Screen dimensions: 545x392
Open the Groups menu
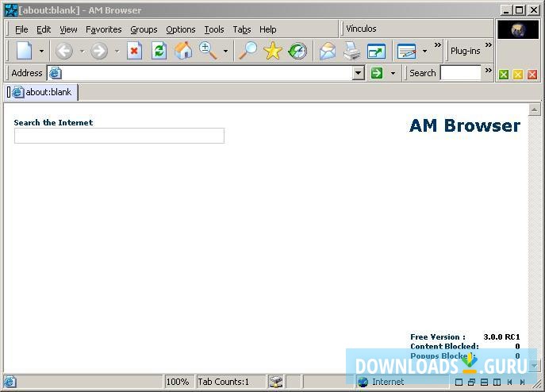pos(144,29)
